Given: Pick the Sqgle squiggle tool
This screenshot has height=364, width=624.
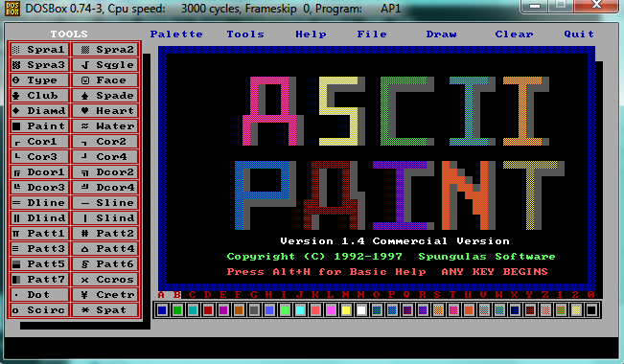Looking at the screenshot, I should click(105, 65).
